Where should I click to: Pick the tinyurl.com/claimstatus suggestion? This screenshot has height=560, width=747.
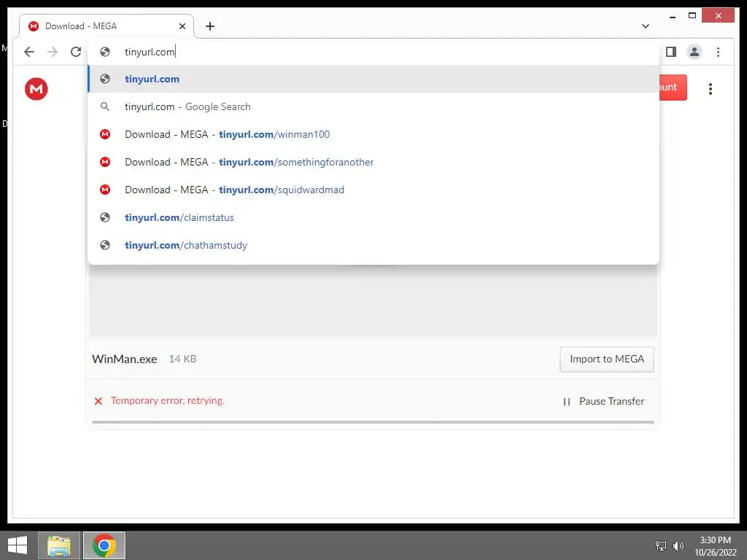pos(373,217)
